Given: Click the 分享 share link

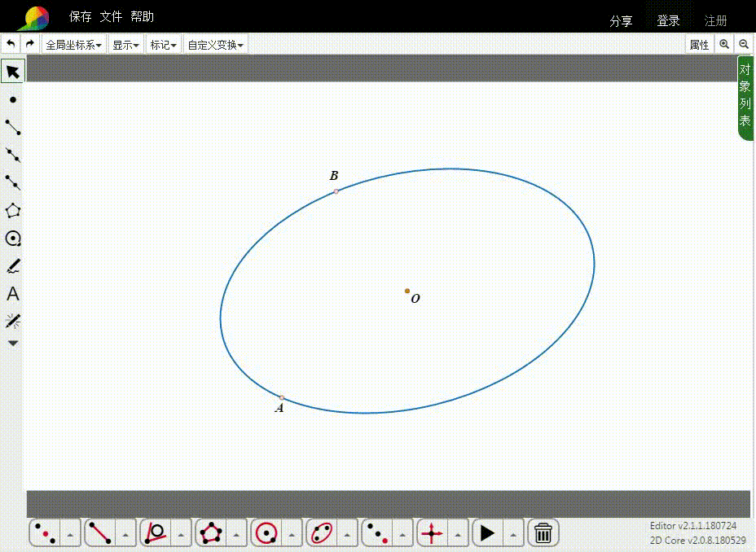Looking at the screenshot, I should (621, 21).
